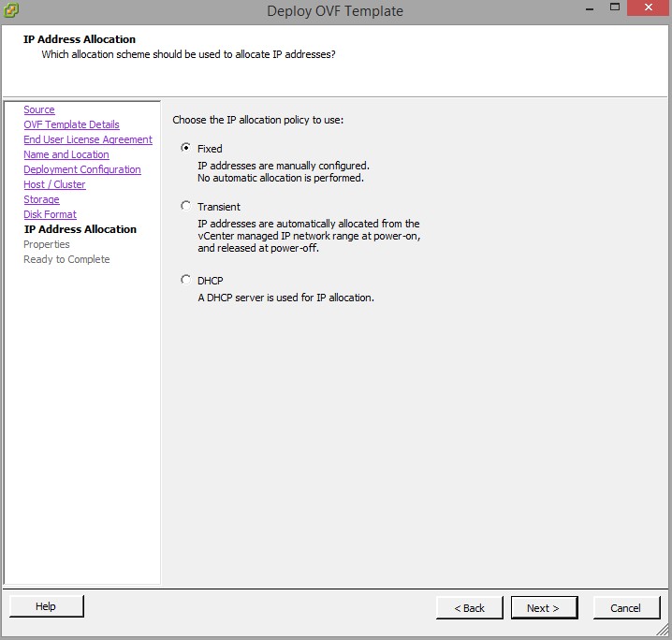Screen dimensions: 672x640
Task: Enable the DHCP allocation option
Action: [186, 279]
